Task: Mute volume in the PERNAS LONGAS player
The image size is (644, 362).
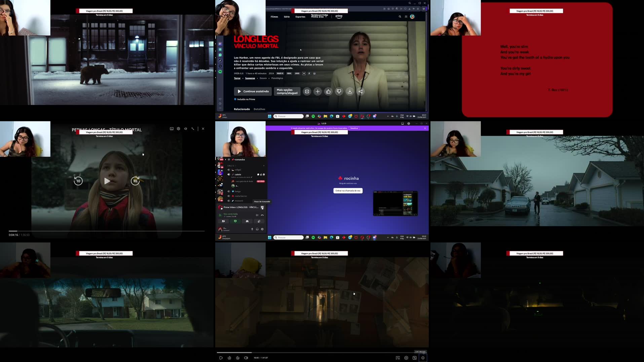Action: click(x=186, y=129)
